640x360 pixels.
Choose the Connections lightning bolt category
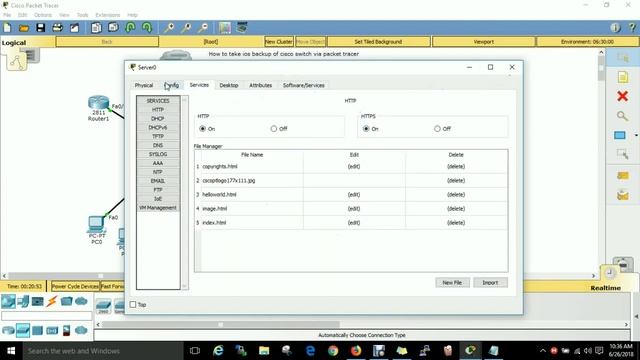pos(51,302)
